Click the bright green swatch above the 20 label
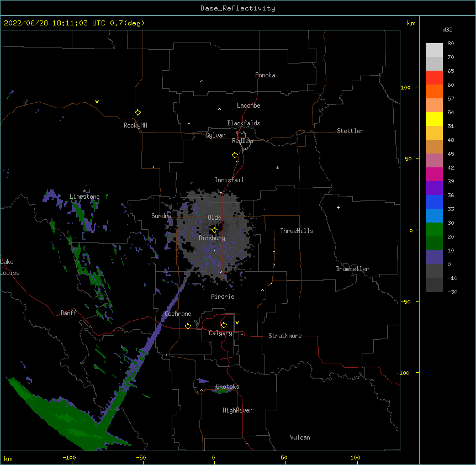 point(434,230)
